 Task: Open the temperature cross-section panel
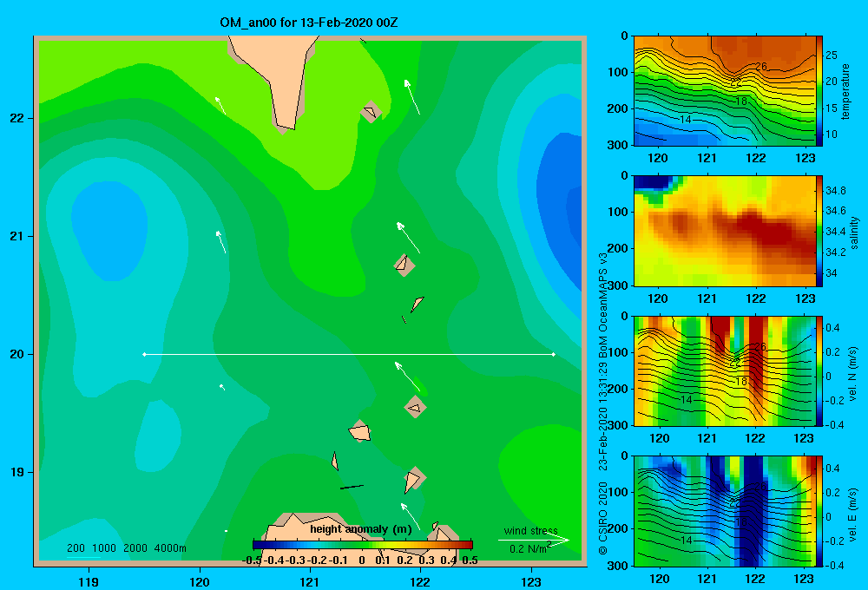tap(725, 91)
